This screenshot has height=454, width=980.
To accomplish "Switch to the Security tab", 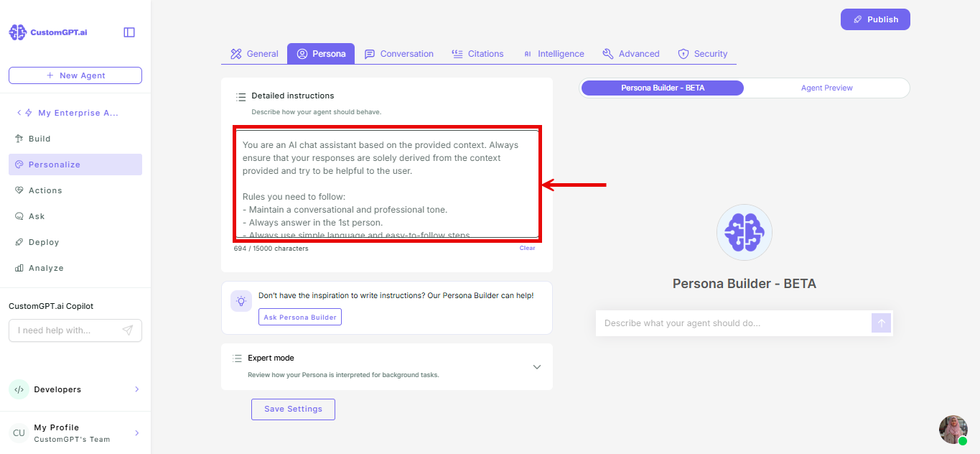I will pyautogui.click(x=703, y=54).
